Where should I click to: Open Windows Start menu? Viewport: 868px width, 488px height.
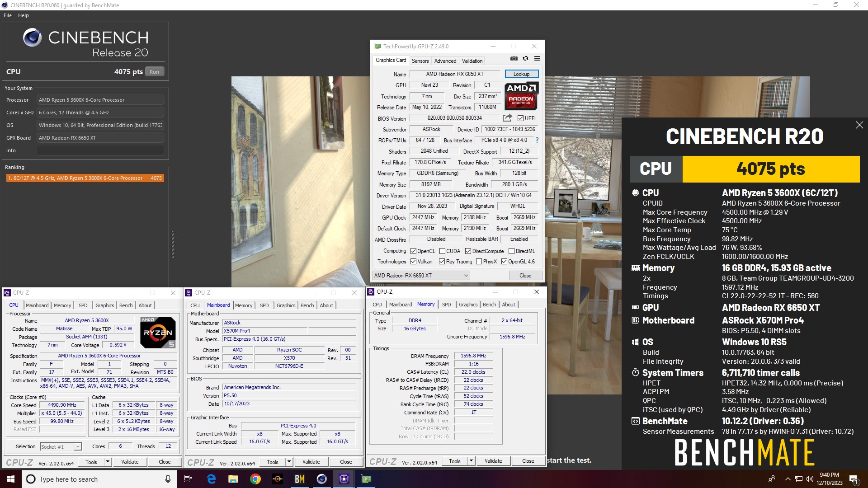point(11,479)
